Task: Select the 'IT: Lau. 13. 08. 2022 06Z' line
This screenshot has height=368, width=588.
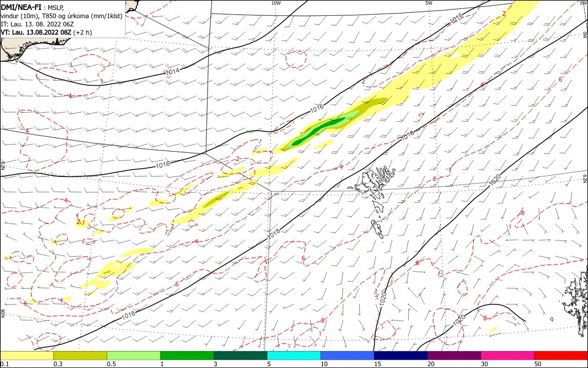Action: click(x=37, y=24)
